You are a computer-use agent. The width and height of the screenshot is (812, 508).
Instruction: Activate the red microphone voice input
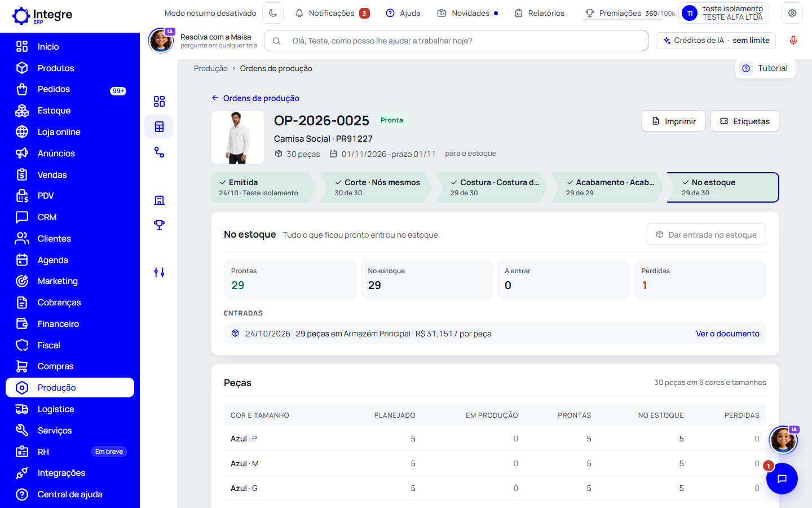point(793,41)
